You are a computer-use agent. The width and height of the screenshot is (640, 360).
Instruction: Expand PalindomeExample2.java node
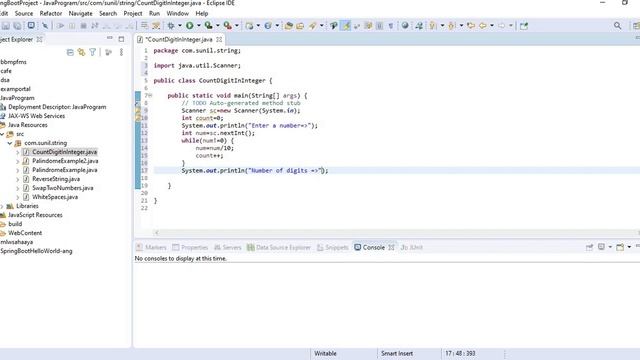(x=18, y=161)
